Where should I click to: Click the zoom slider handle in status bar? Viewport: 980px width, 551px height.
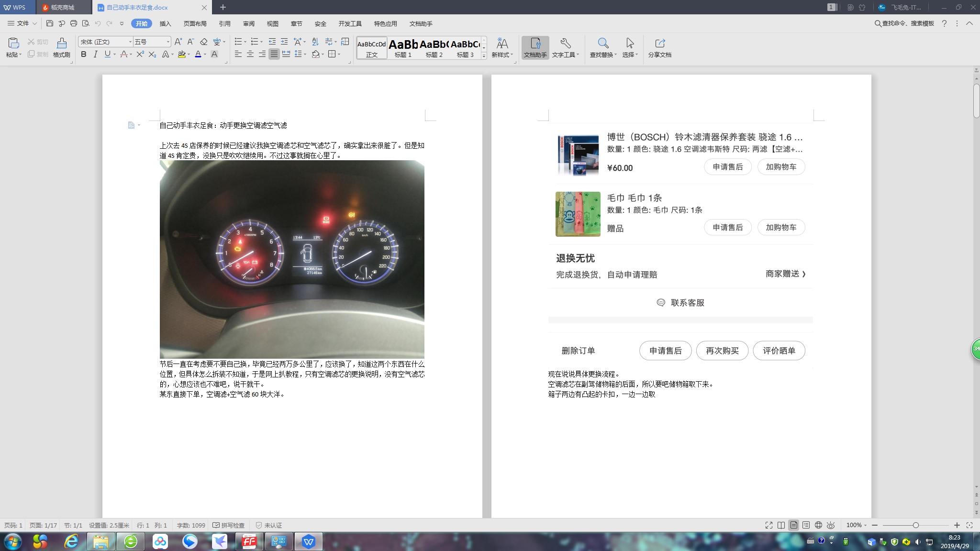click(x=915, y=525)
